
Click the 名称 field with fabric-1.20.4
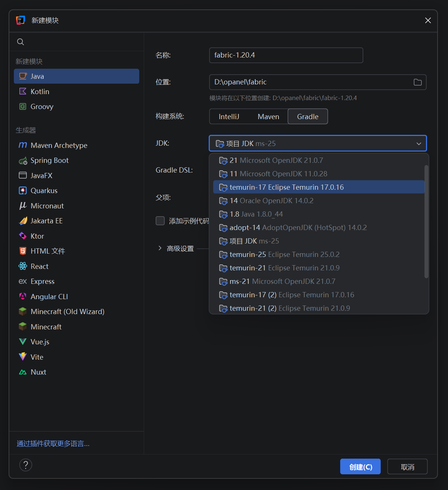[286, 55]
